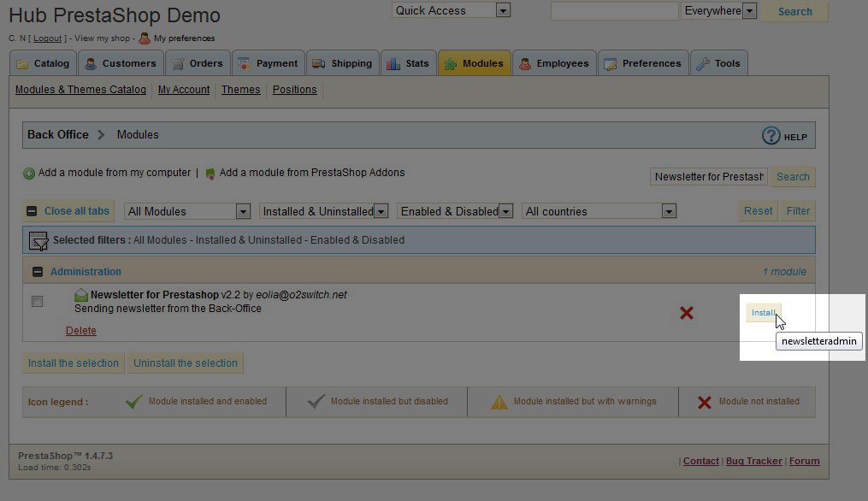Screen dimensions: 868x501
Task: Click the My preferences user icon
Action: [145, 38]
